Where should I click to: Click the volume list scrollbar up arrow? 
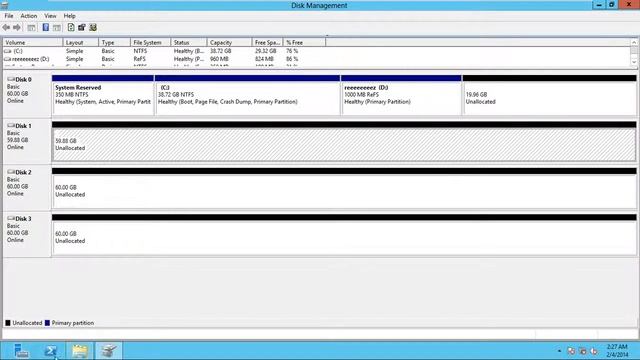634,42
